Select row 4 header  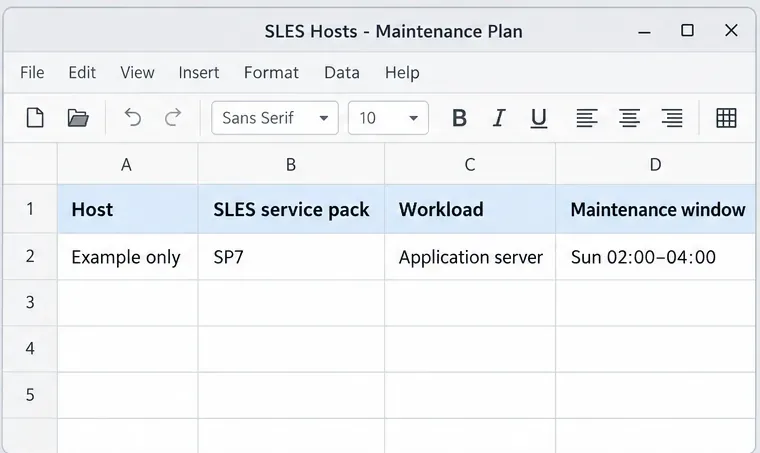(x=30, y=349)
